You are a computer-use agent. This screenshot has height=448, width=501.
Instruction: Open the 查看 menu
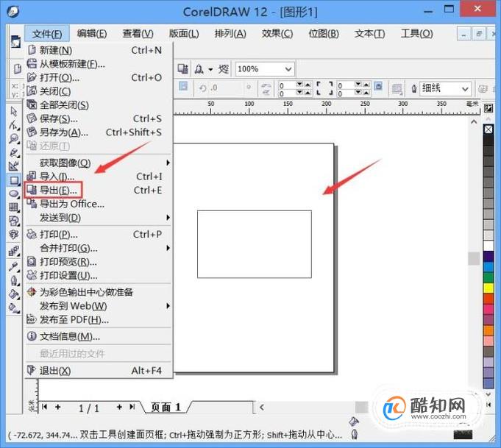[x=138, y=34]
